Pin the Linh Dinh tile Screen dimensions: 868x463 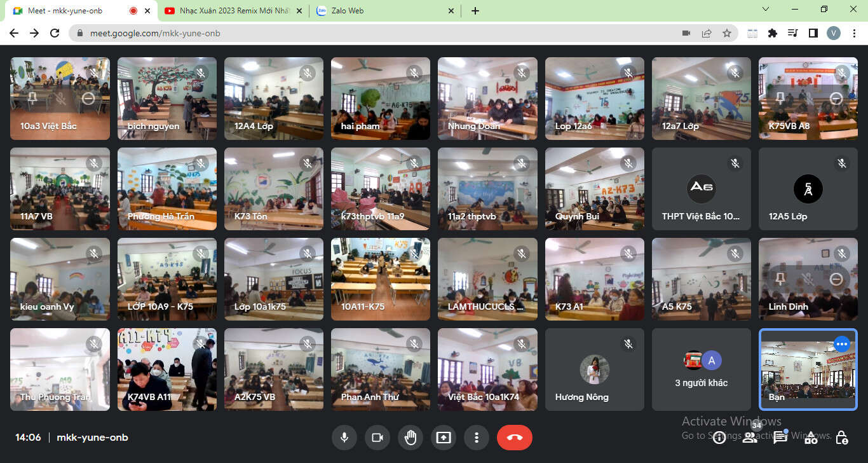click(x=780, y=279)
